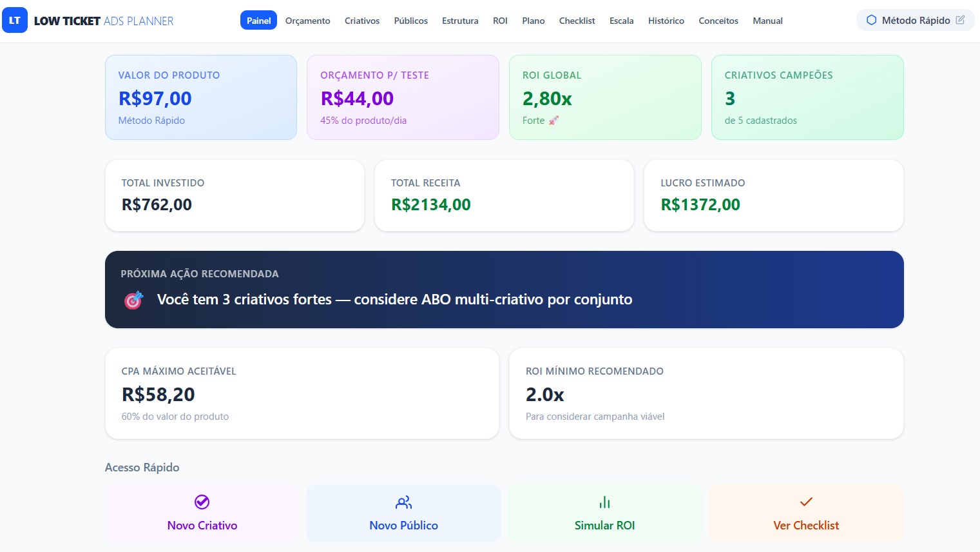This screenshot has height=552, width=980.
Task: Click the bar chart icon above Simular ROI
Action: pos(604,502)
